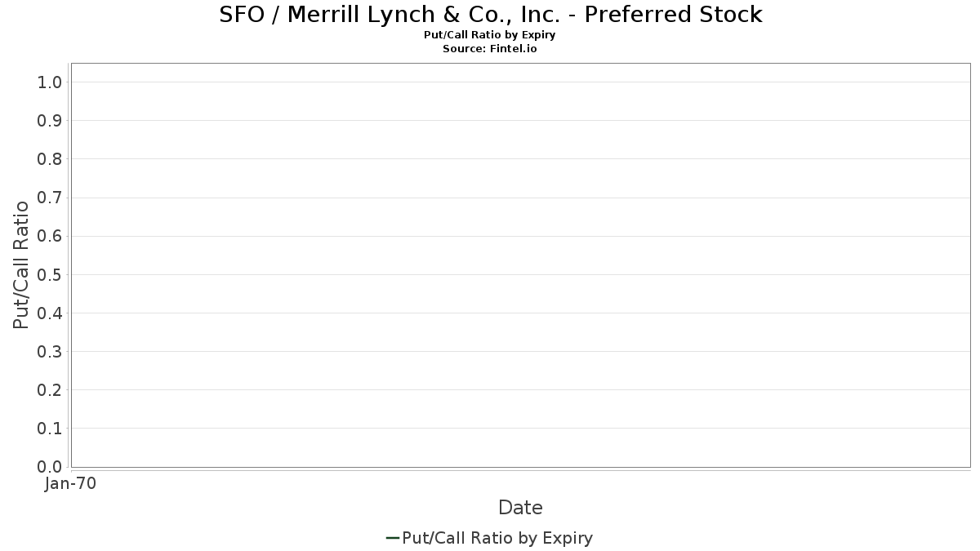This screenshot has width=980, height=551.
Task: Click the 0.7 y-axis tick label
Action: [50, 198]
